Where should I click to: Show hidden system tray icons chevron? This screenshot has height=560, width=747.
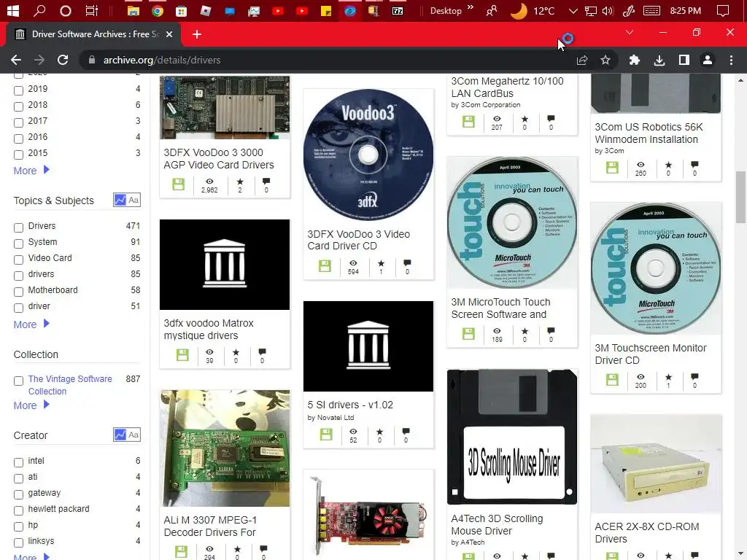(573, 10)
